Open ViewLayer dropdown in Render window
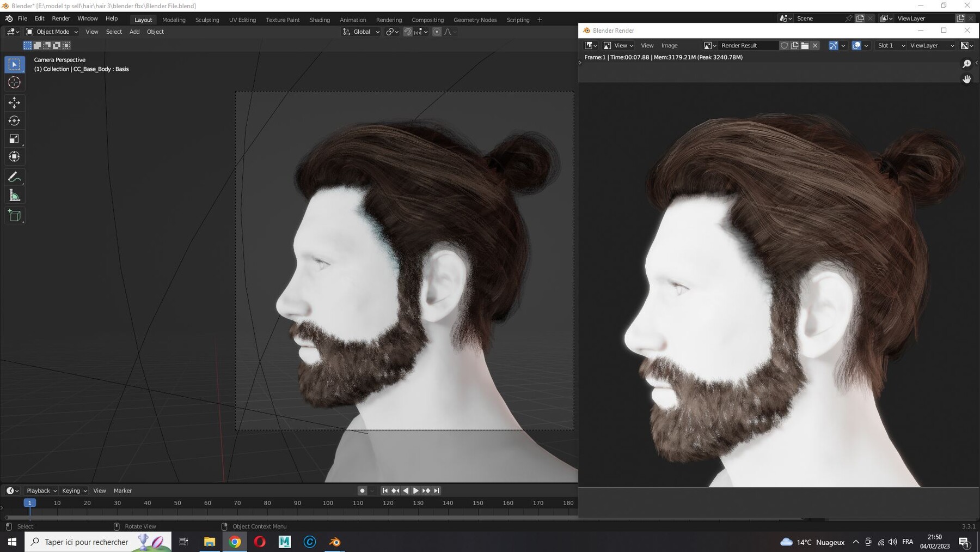 932,46
